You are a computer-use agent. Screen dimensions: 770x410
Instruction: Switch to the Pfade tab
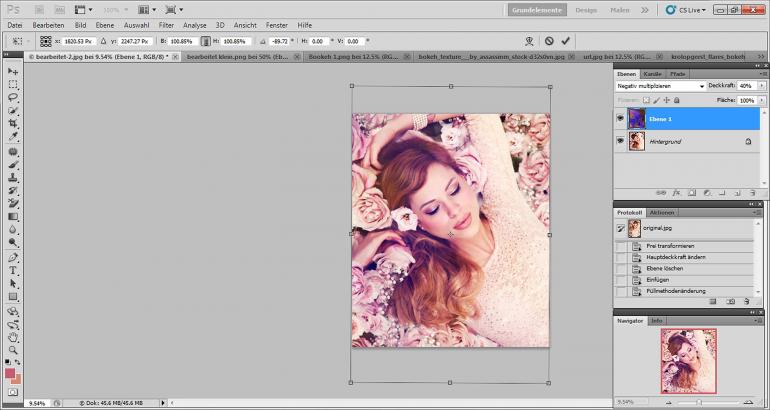pyautogui.click(x=677, y=74)
